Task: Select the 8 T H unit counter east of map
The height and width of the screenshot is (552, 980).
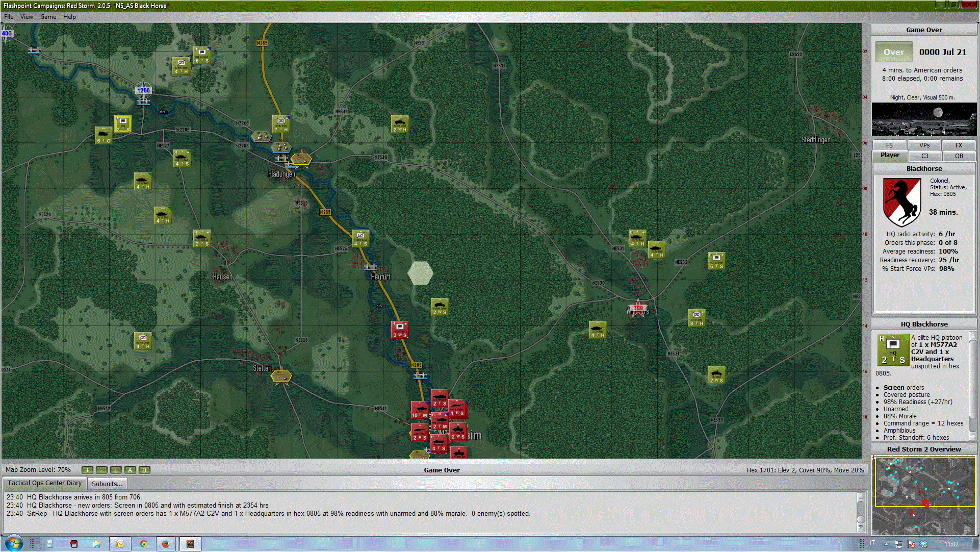Action: [x=697, y=318]
